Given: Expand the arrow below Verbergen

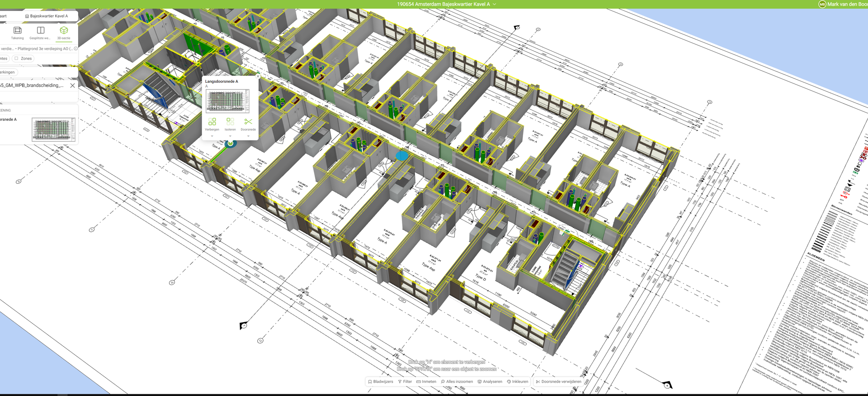Looking at the screenshot, I should (212, 136).
